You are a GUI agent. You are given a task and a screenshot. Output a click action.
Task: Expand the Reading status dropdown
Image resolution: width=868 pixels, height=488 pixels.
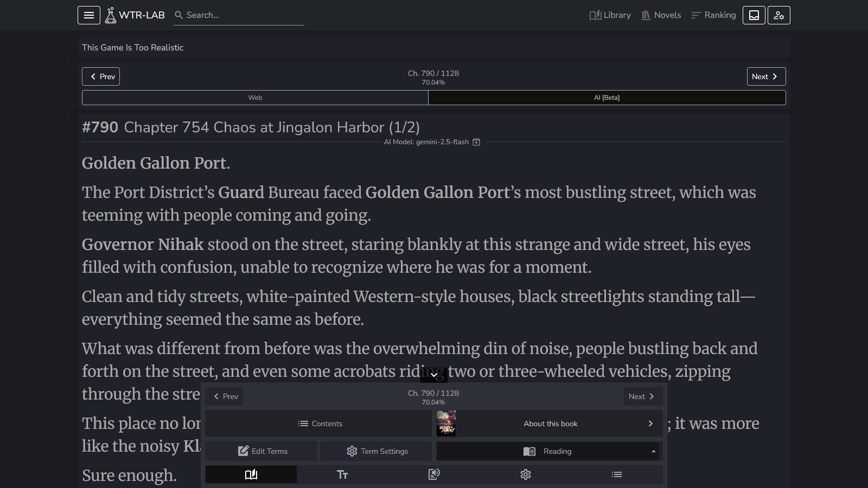(548, 451)
